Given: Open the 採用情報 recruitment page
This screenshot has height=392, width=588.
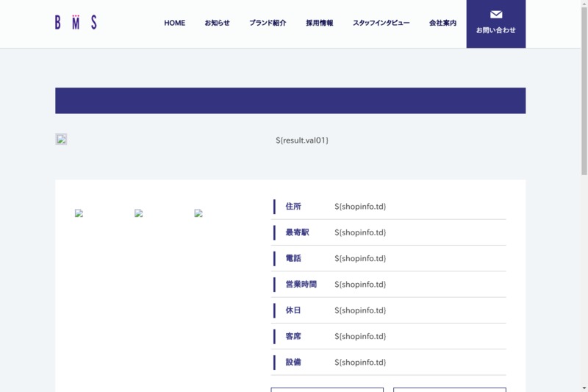Looking at the screenshot, I should coord(320,23).
